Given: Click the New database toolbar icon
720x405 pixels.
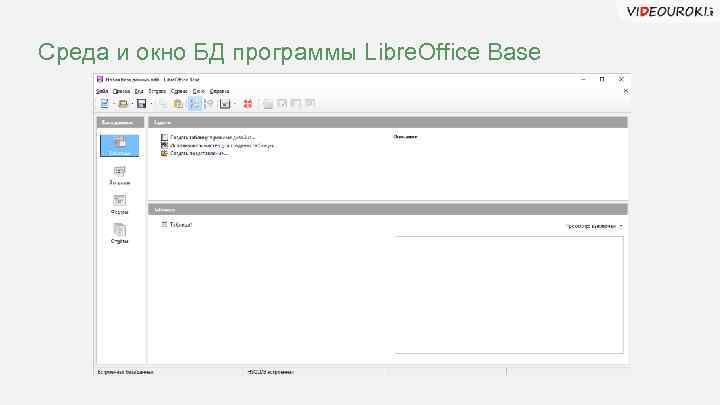Looking at the screenshot, I should (105, 104).
